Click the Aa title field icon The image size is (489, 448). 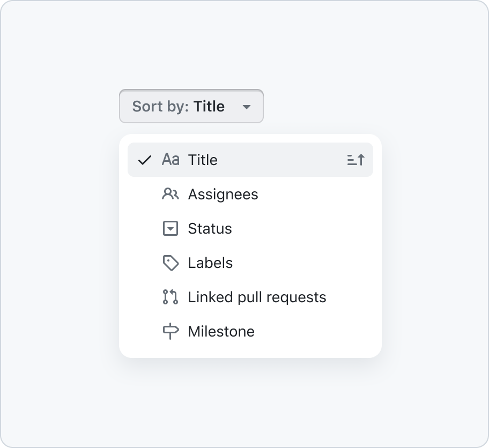tap(171, 160)
